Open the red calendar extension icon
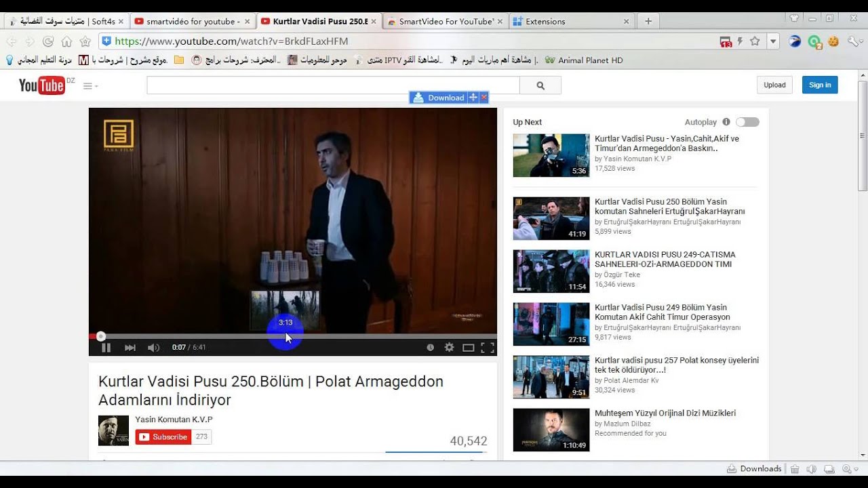868x488 pixels. coord(726,42)
